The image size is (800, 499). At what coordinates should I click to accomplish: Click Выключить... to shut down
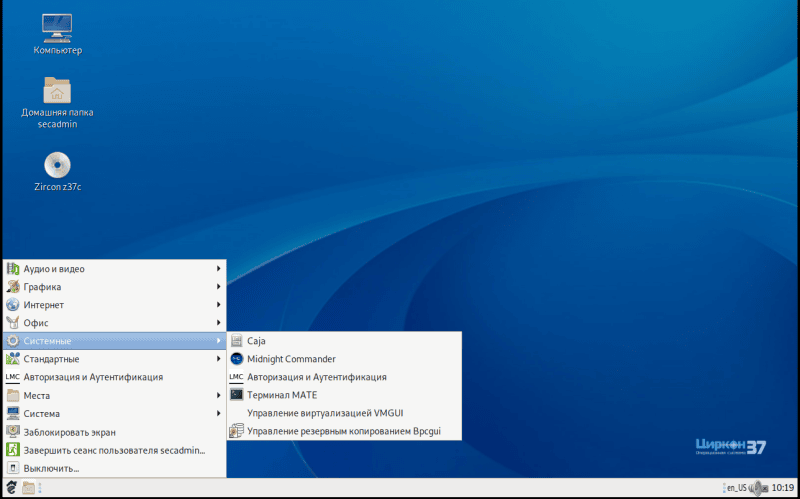pos(51,468)
